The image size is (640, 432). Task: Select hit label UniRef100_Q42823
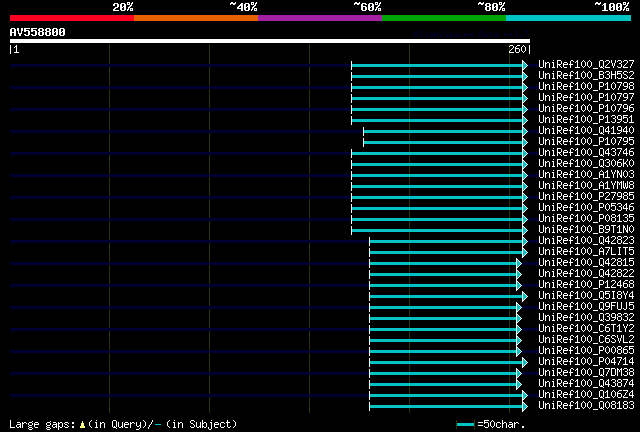pos(586,240)
